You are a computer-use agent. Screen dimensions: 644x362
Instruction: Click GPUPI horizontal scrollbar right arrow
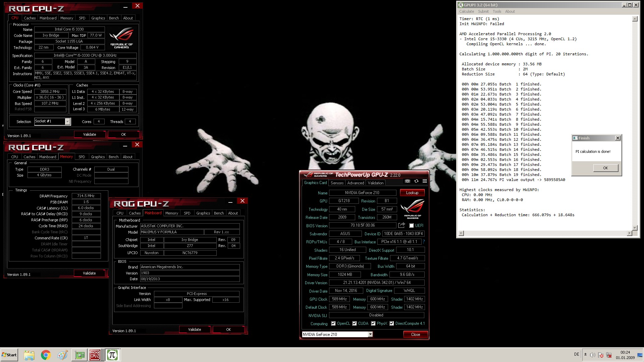click(629, 233)
